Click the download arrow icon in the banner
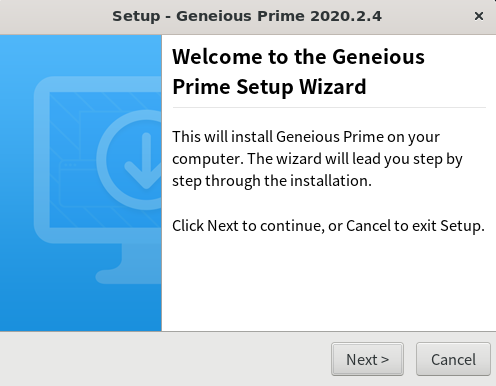Image resolution: width=496 pixels, height=386 pixels. pos(144,161)
